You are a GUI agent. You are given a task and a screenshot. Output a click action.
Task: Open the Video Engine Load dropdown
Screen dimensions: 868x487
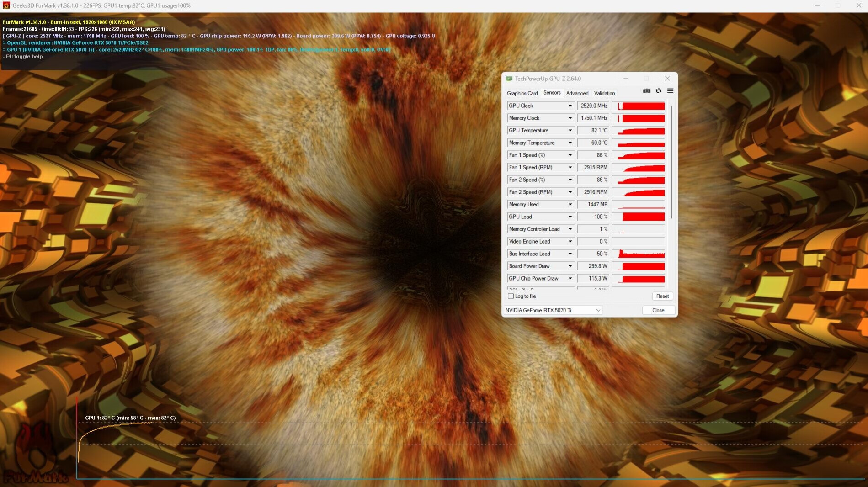[x=570, y=241]
